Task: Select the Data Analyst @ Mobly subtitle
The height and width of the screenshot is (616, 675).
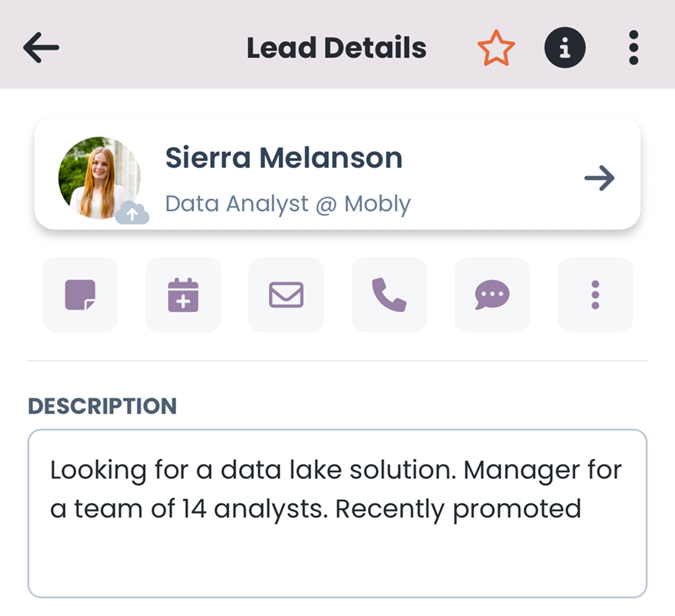Action: tap(288, 204)
